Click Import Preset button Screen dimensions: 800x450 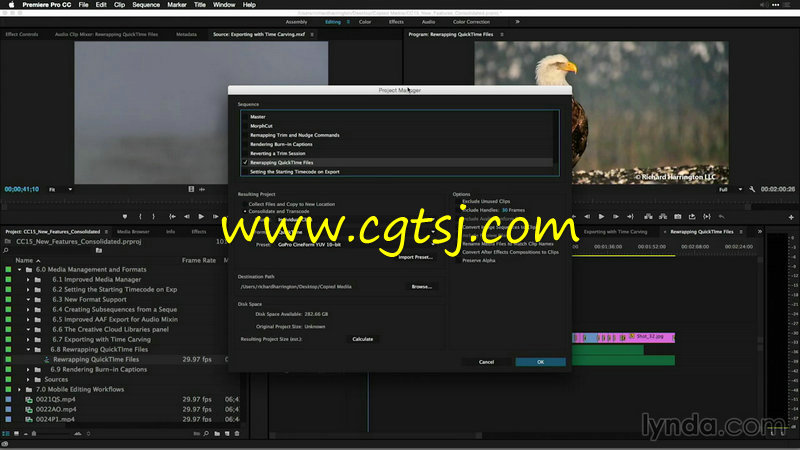(x=416, y=257)
